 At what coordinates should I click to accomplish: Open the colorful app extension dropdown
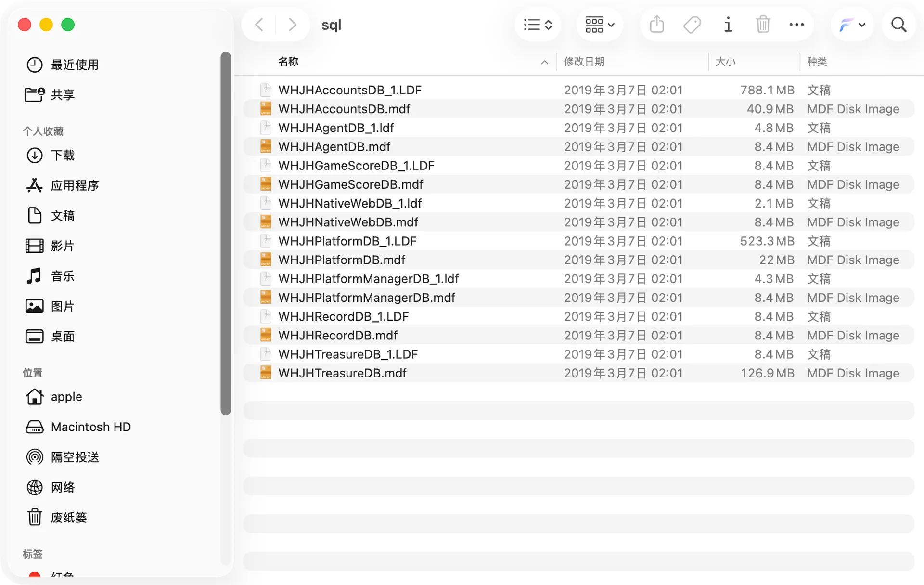pos(852,25)
